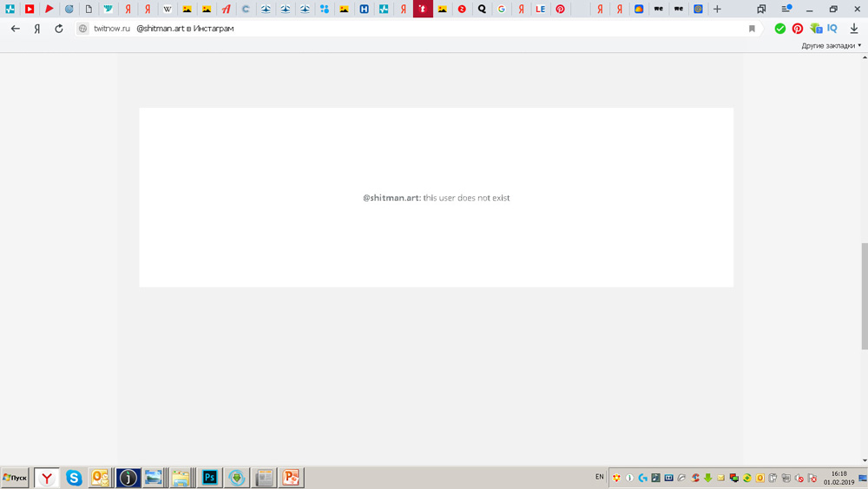Image resolution: width=868 pixels, height=489 pixels.
Task: Switch to the Wikipedia tab
Action: [168, 9]
